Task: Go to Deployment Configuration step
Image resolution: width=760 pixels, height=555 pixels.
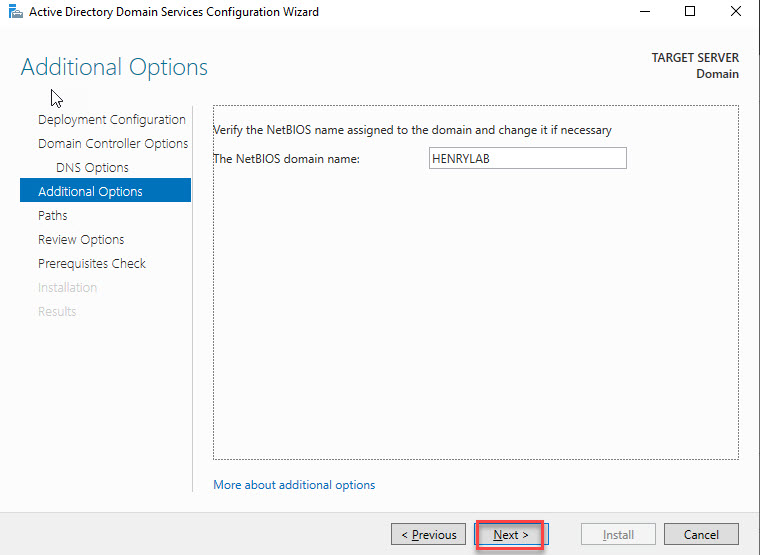Action: [x=111, y=119]
